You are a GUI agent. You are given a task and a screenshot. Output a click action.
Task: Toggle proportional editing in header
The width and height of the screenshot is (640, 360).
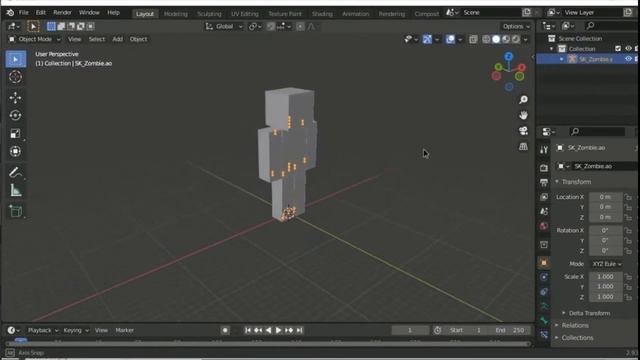(300, 27)
